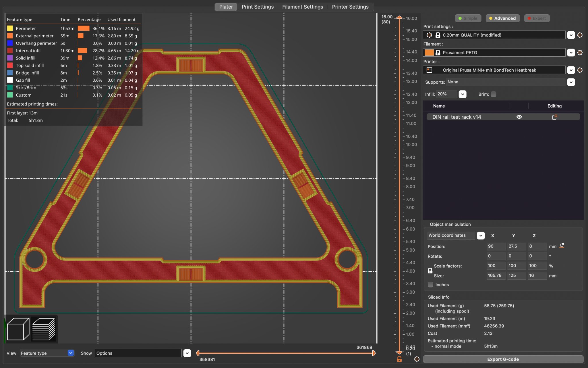Switch to the Print Settings tab

258,7
